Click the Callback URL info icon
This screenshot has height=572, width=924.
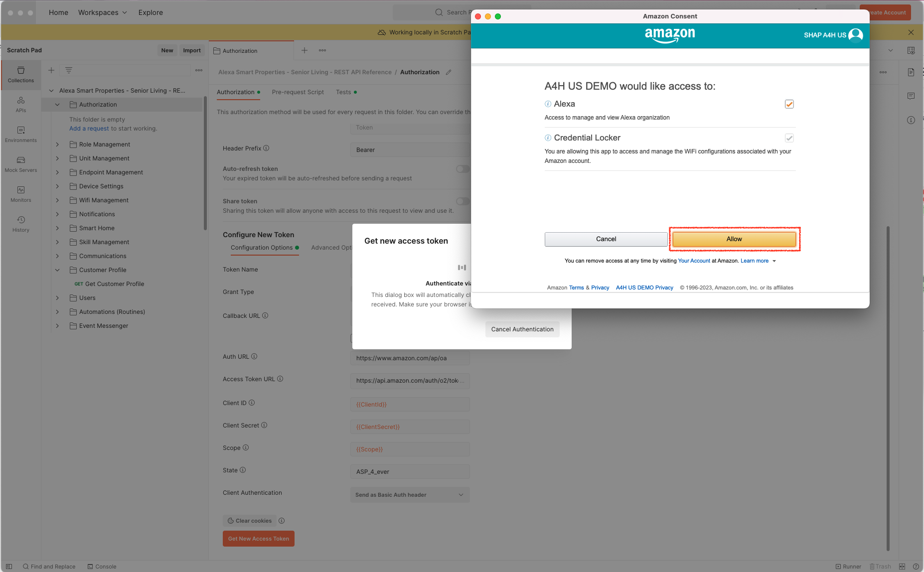pyautogui.click(x=265, y=315)
